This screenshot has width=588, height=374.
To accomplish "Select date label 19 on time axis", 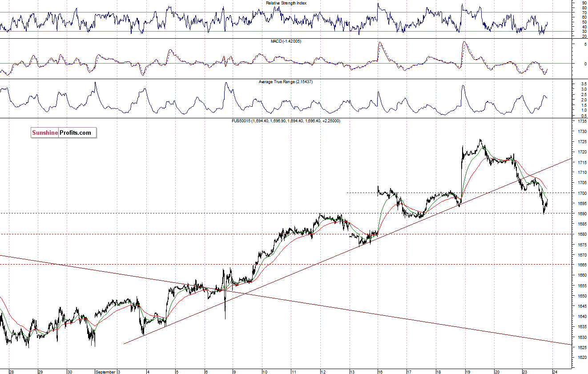I will pyautogui.click(x=468, y=371).
